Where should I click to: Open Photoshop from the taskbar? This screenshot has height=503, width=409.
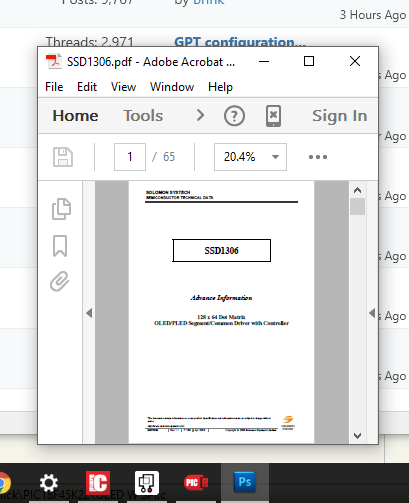click(x=245, y=482)
